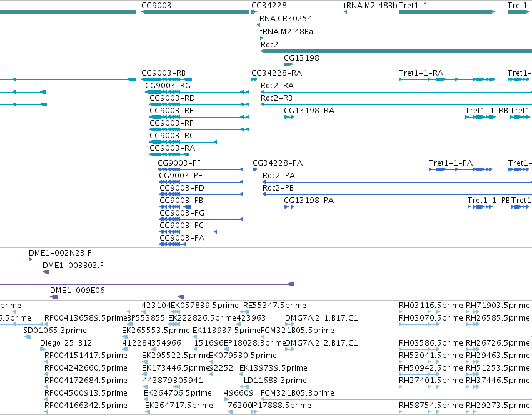Select the CG9003-RG transcript label
The width and height of the screenshot is (532, 415).
[168, 86]
